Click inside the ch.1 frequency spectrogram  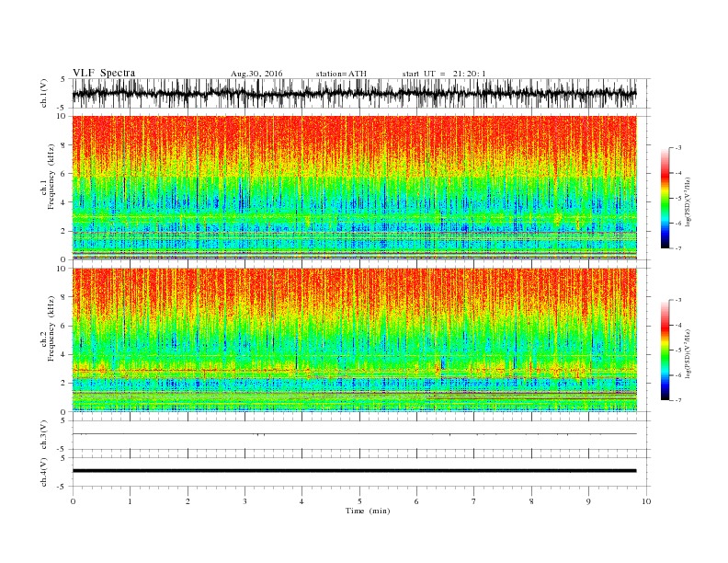tap(354, 188)
